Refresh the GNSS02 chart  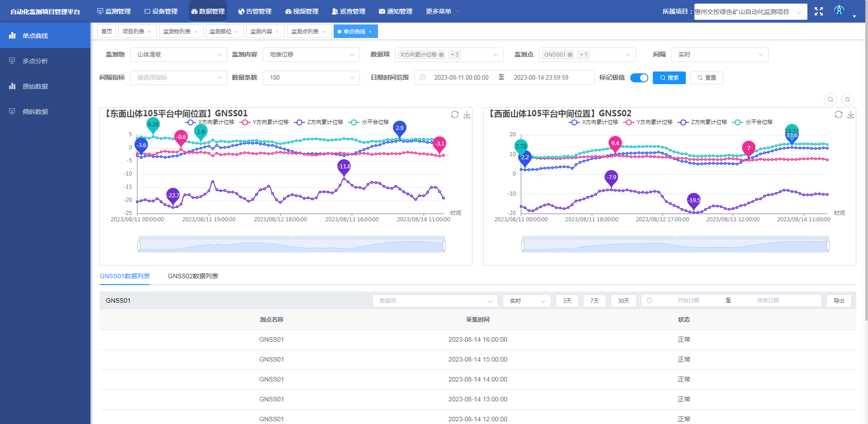pyautogui.click(x=839, y=115)
